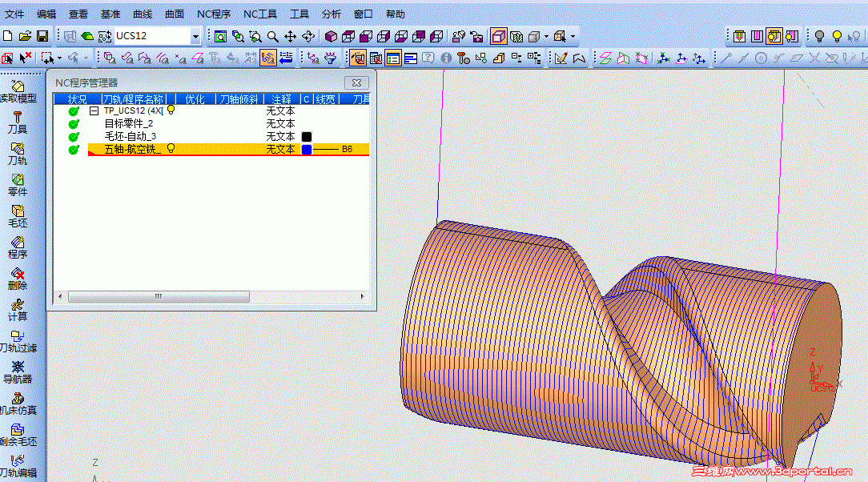868x482 pixels.
Task: Click the 刀轴倾斜 column header
Action: tap(239, 99)
